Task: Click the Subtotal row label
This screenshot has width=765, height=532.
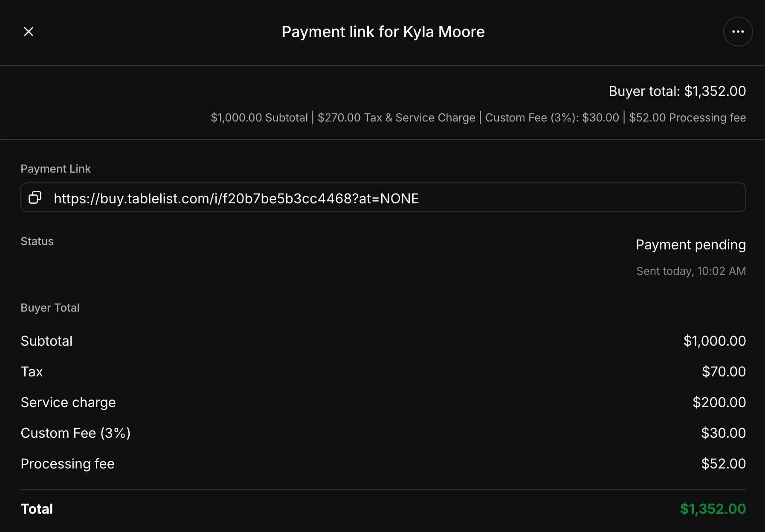Action: 46,341
